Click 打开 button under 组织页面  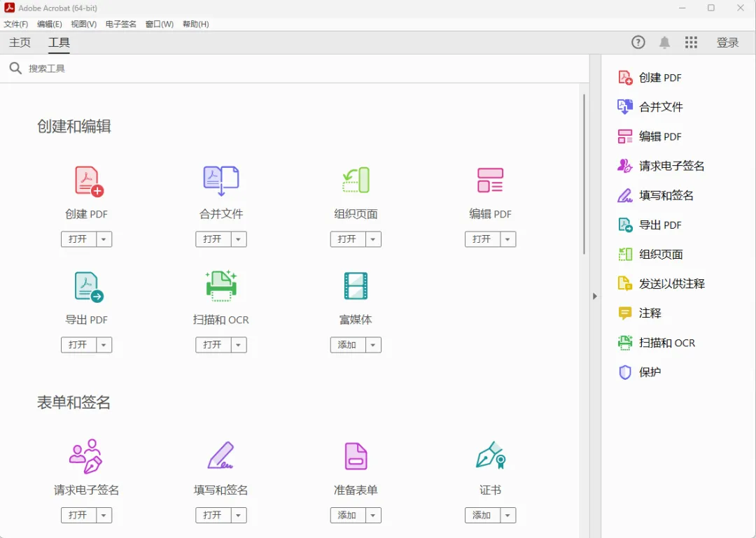pos(348,239)
